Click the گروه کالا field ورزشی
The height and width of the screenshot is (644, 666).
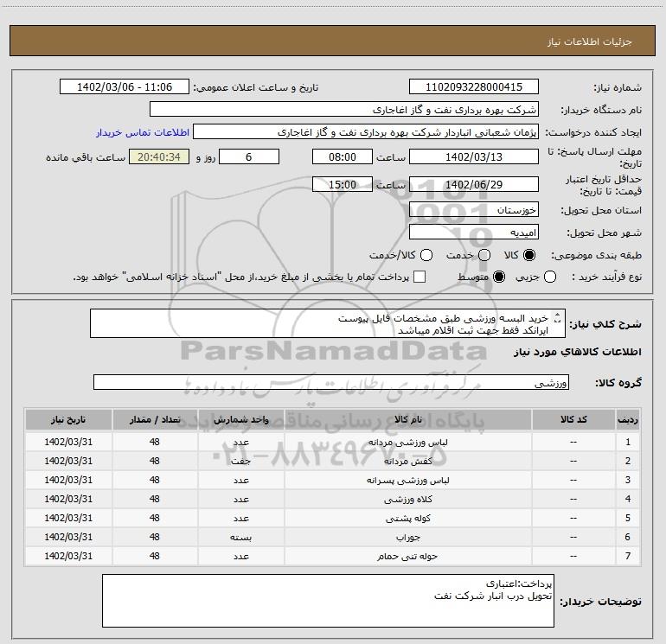pyautogui.click(x=331, y=382)
